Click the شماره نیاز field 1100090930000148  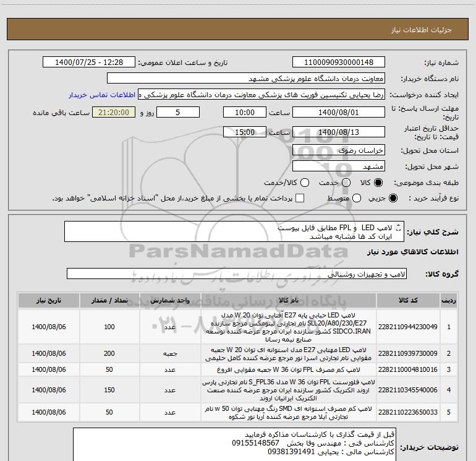click(339, 62)
